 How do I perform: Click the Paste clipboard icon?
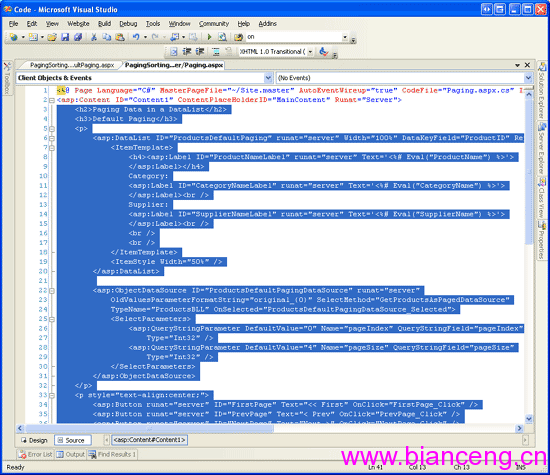point(120,37)
